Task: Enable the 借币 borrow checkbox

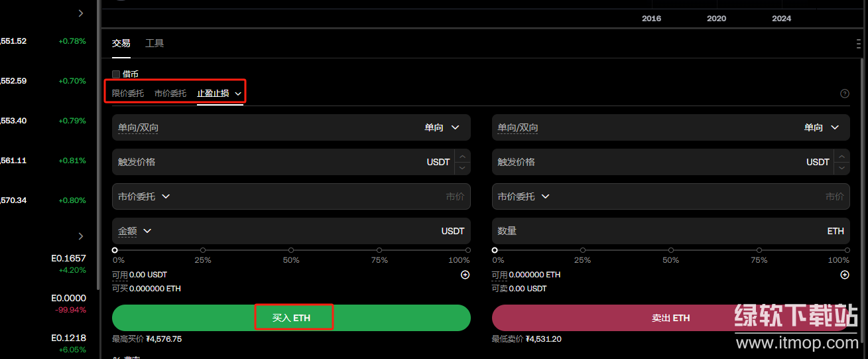Action: pos(116,74)
